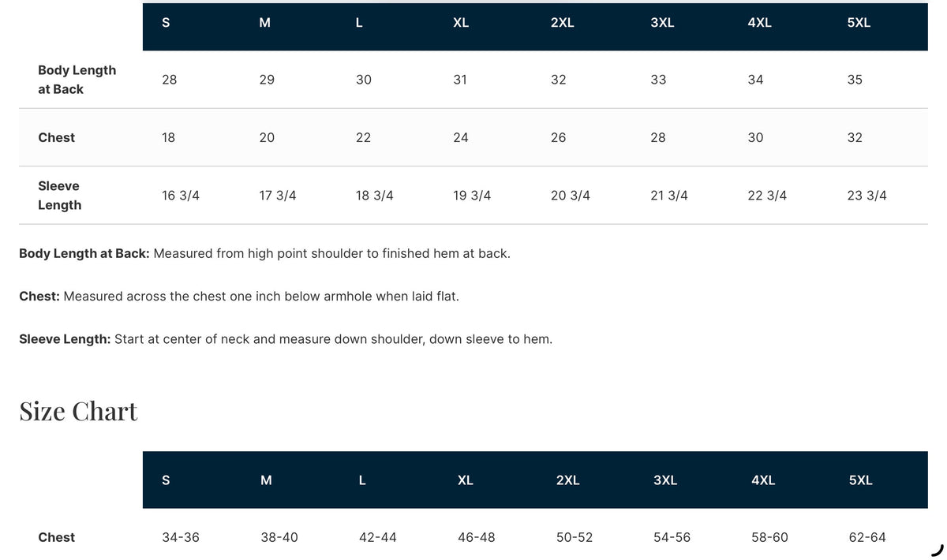Screen dimensions: 947x560
Task: Select the 2XL column header in top table
Action: coord(562,23)
